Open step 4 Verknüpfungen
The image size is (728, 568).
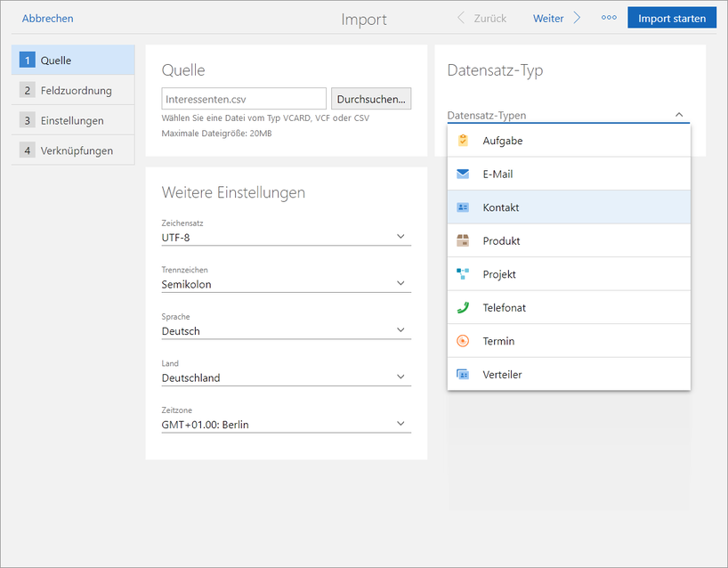point(76,150)
